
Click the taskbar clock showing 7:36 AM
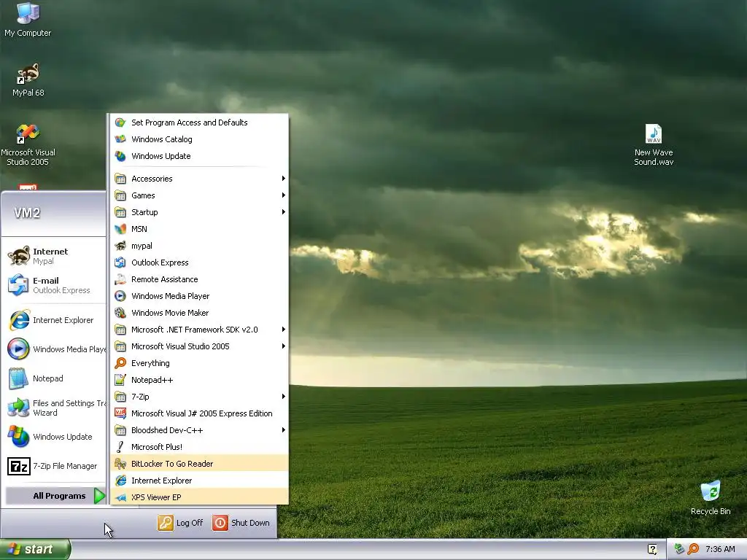pyautogui.click(x=720, y=549)
